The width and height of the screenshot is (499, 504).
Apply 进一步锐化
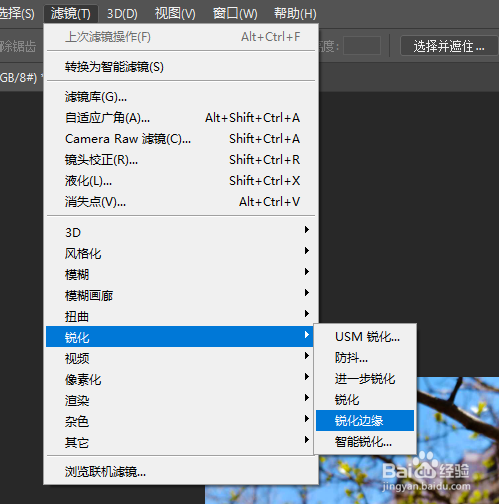(x=365, y=379)
